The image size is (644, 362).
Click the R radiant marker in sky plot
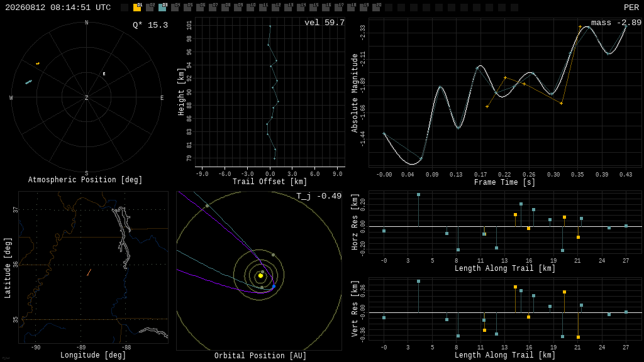pyautogui.click(x=104, y=74)
